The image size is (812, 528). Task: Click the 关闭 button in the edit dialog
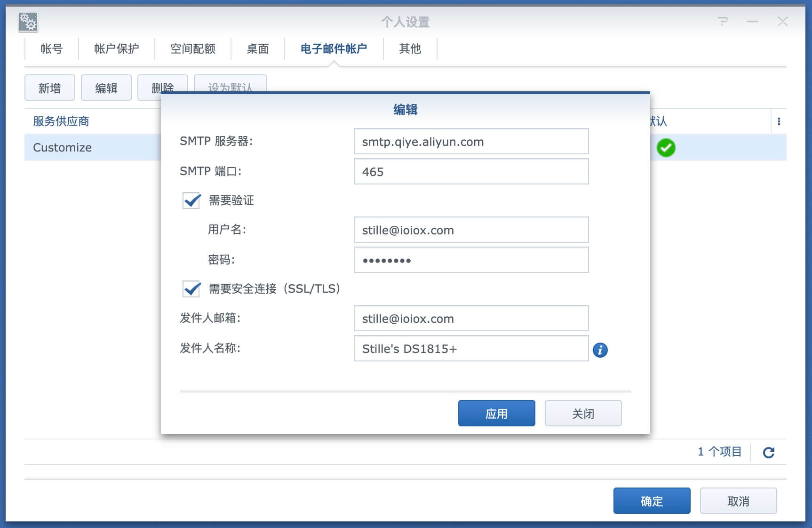point(583,413)
